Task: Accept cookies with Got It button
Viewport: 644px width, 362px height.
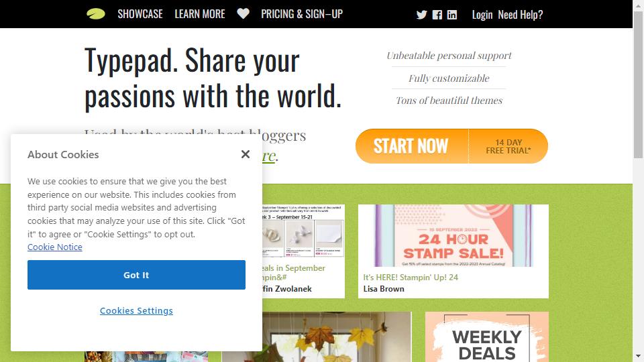Action: (x=136, y=275)
